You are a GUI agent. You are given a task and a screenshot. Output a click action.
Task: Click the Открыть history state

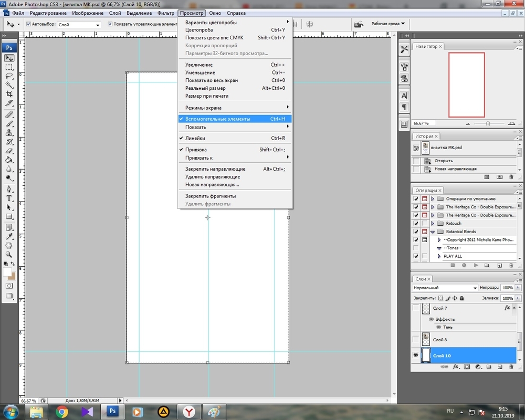tap(444, 161)
